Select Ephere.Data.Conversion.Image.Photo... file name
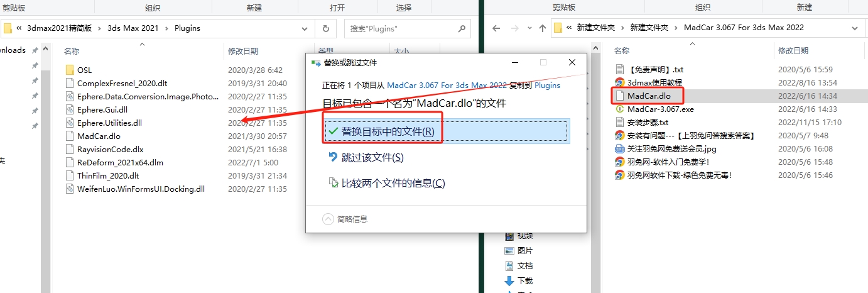This screenshot has height=293, width=868. 148,96
